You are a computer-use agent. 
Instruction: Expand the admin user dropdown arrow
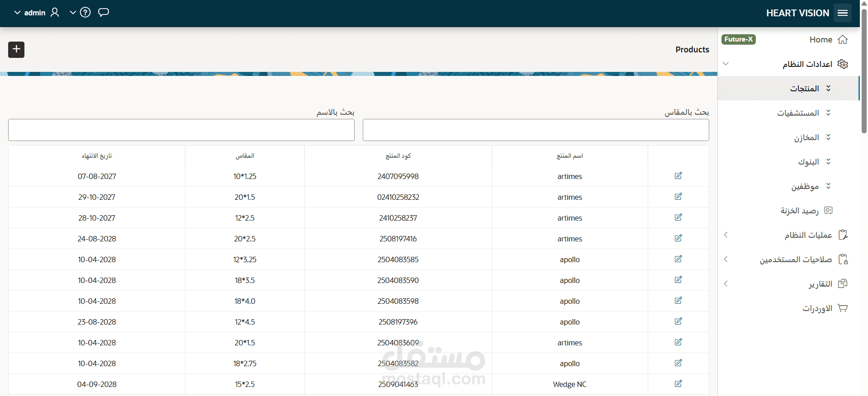click(x=18, y=13)
